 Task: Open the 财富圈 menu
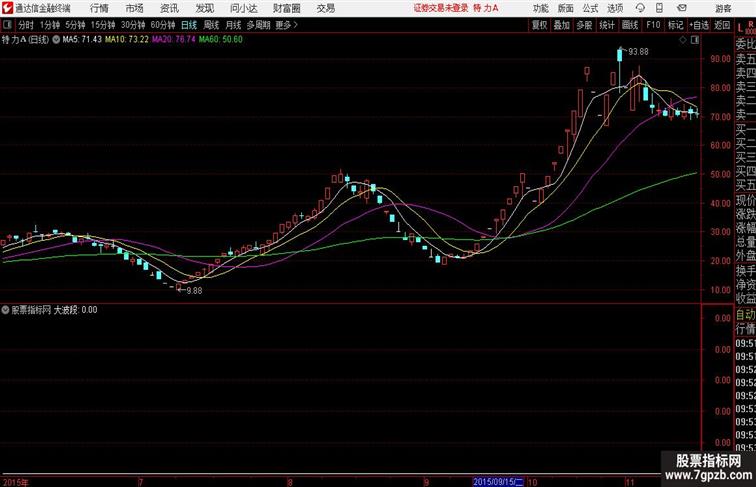(286, 8)
